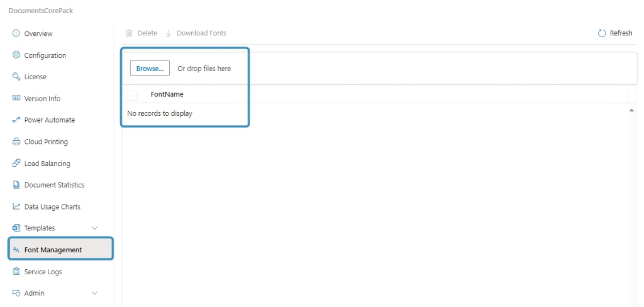Select the Templates menu label
The image size is (644, 307).
[x=40, y=228]
